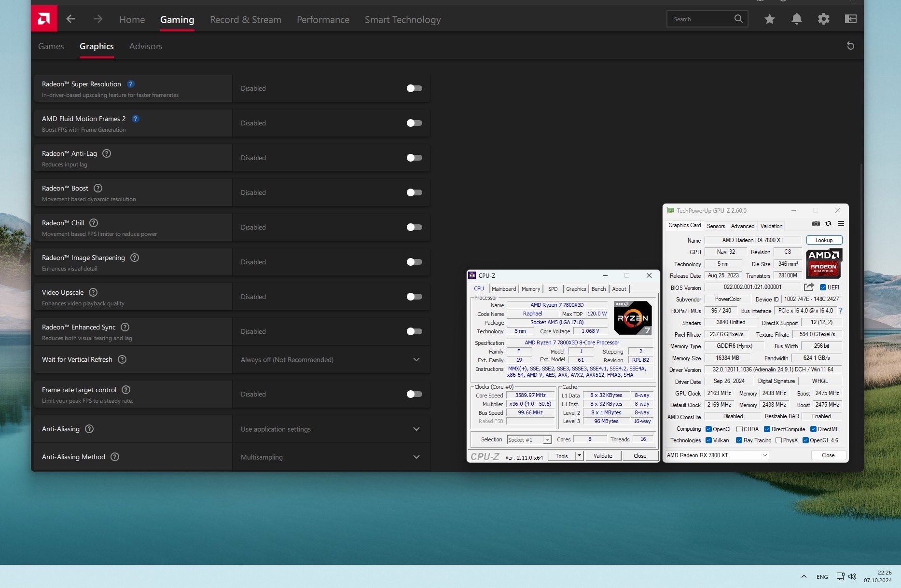The image size is (901, 588).
Task: Expand Anti-Aliasing dropdown
Action: [416, 429]
